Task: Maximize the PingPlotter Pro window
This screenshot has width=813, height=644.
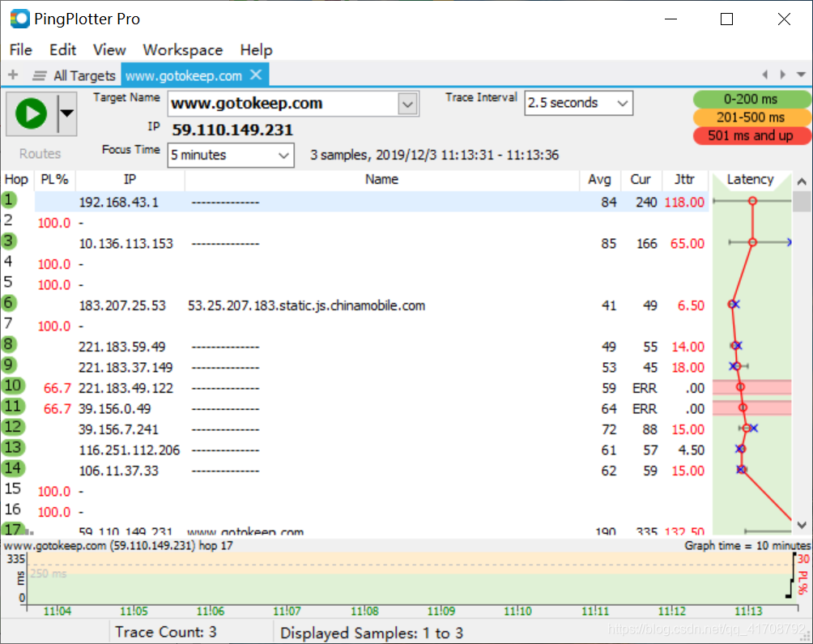Action: click(x=726, y=19)
